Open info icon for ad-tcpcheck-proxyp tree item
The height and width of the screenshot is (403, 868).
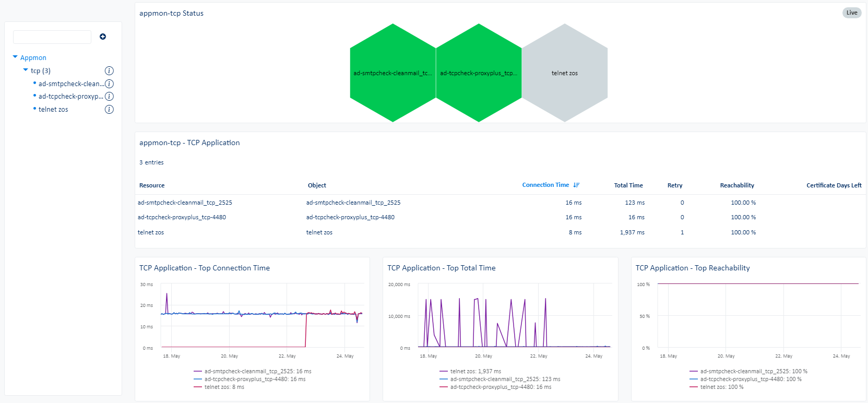point(109,97)
